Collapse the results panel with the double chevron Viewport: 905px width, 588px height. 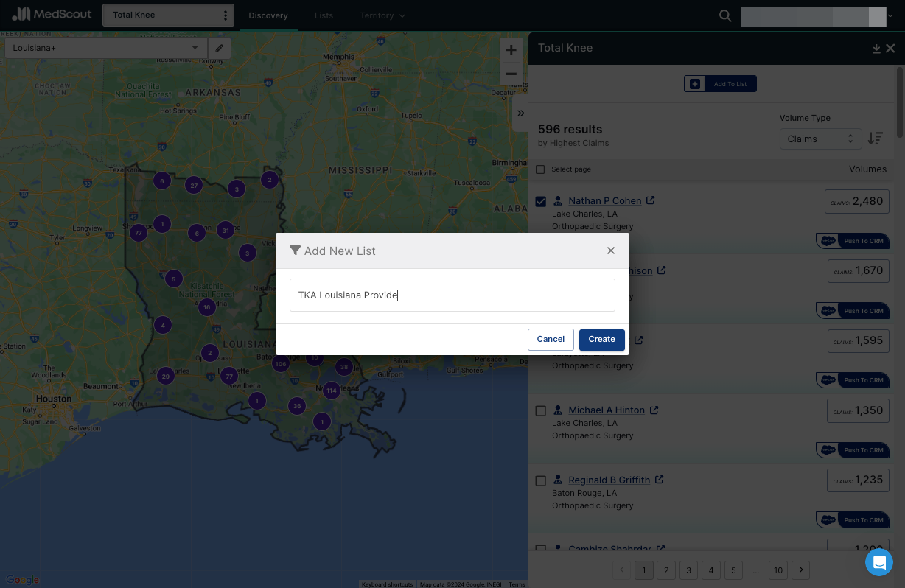point(521,113)
